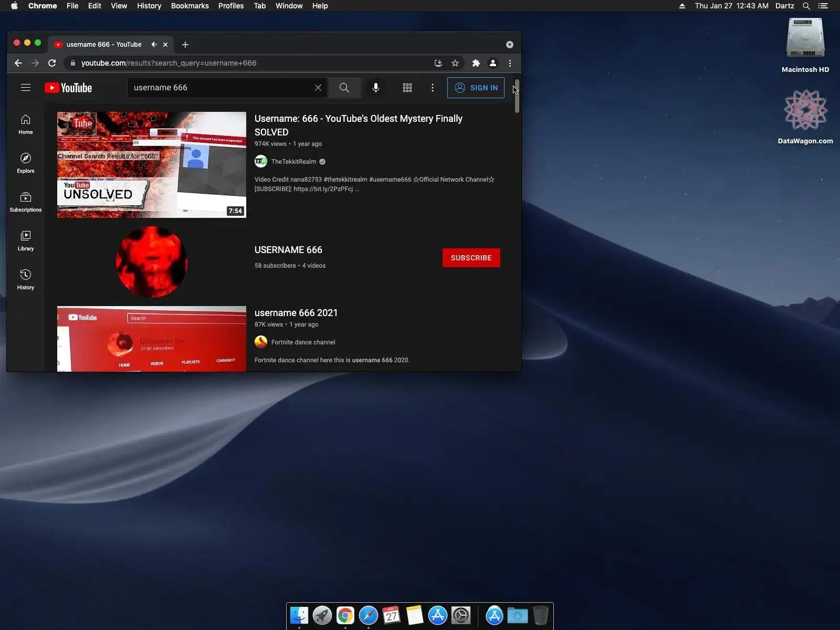Play the 'username 666 2021' video thumbnail
Screen dimensions: 840x630
[152, 339]
